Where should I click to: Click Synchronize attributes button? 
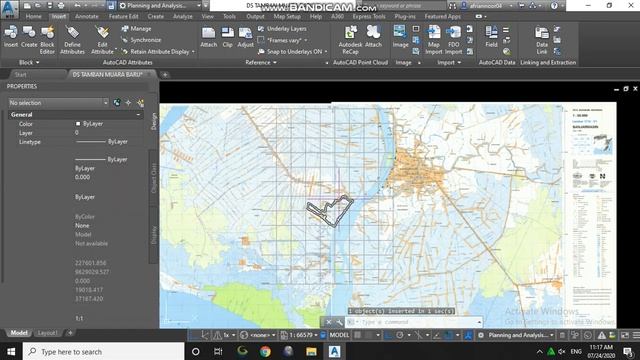(141, 40)
